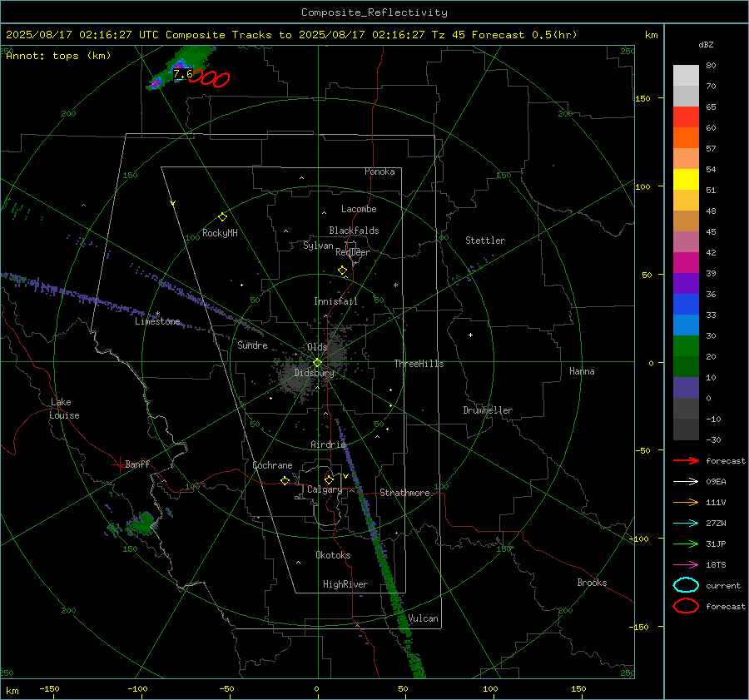Image resolution: width=749 pixels, height=700 pixels.
Task: Click the Ponoka city label
Action: [379, 171]
